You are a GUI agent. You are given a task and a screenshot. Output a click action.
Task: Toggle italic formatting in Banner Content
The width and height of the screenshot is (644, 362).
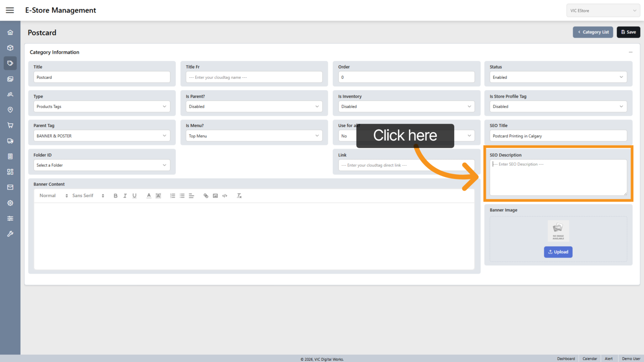click(125, 196)
